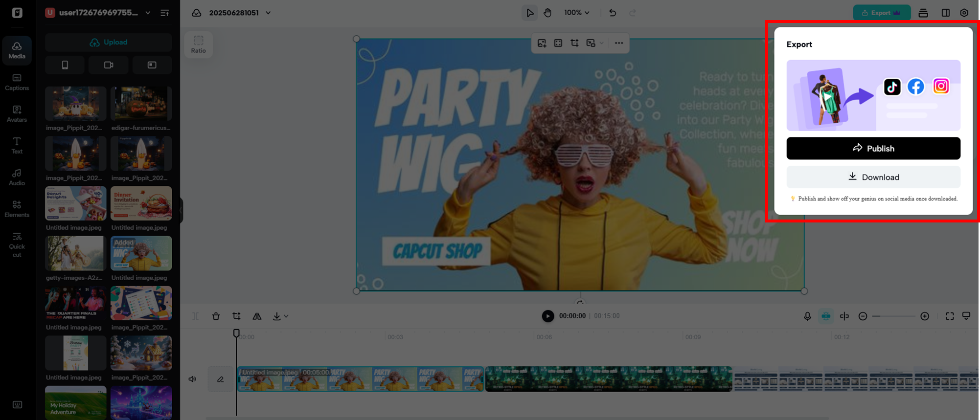Expand the user workspace dropdown
Screen dimensions: 980x420
tap(148, 13)
